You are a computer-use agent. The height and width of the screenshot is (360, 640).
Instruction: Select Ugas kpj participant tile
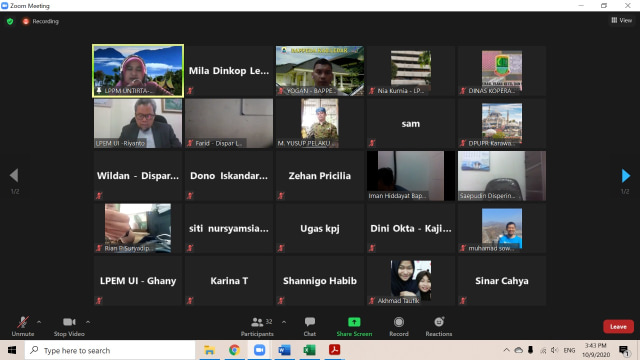(x=320, y=229)
